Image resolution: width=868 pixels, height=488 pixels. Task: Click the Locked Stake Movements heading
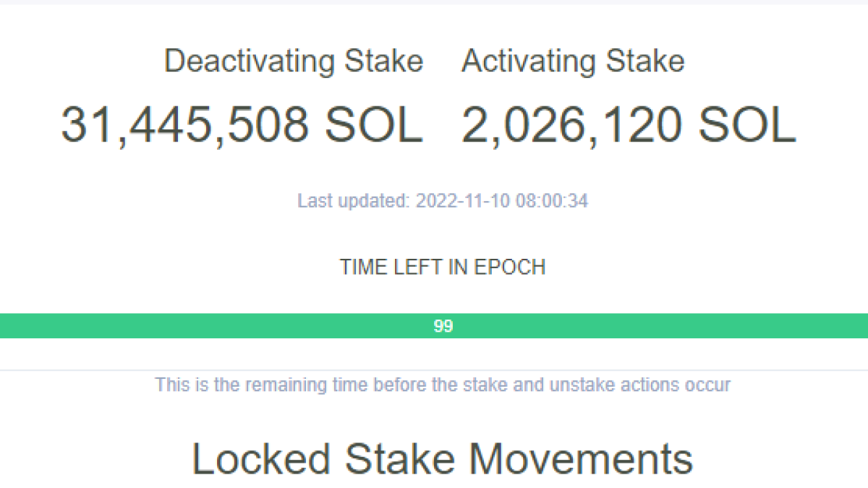[443, 458]
